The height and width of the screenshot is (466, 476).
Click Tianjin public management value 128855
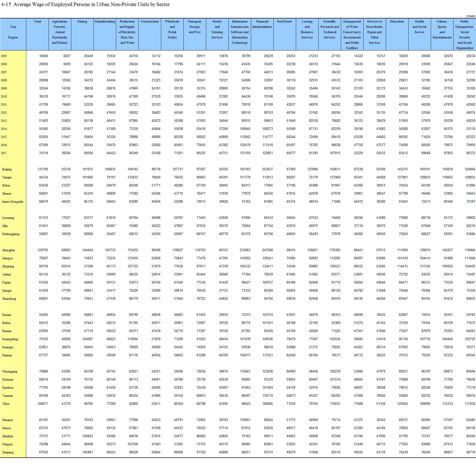[x=470, y=177]
